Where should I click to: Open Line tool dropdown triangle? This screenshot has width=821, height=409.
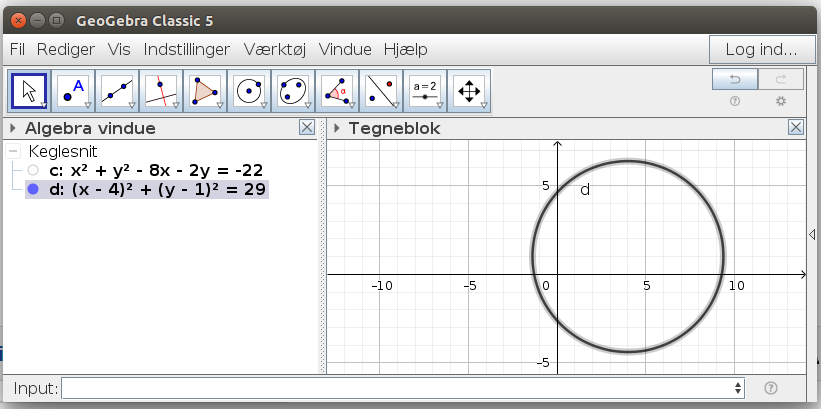coord(132,106)
